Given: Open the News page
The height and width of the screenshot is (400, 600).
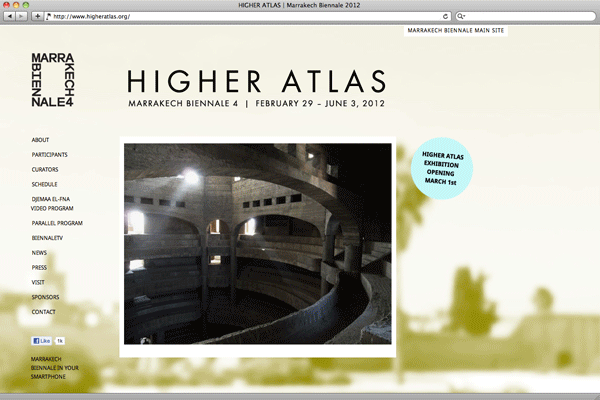Looking at the screenshot, I should pos(39,253).
